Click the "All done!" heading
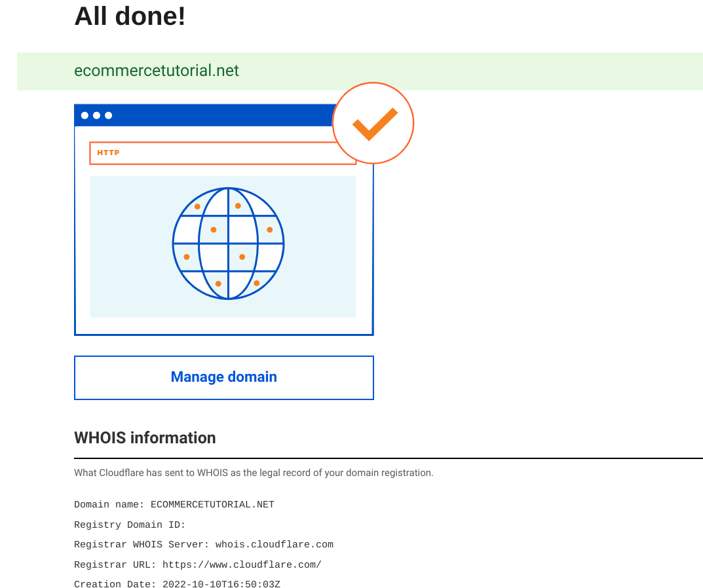 130,16
